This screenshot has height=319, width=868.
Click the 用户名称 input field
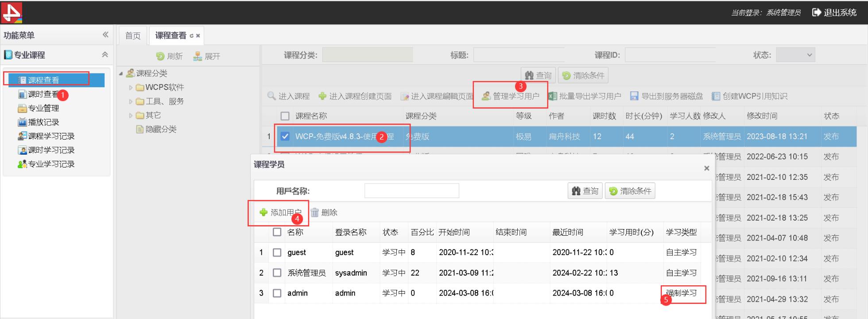coord(412,191)
